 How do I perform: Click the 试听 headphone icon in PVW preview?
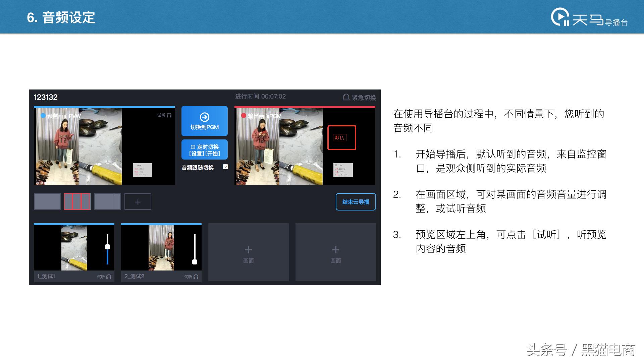(169, 115)
